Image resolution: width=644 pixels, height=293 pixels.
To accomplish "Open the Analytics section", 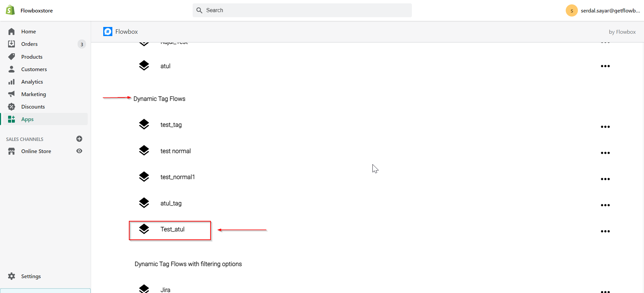I will [x=32, y=82].
